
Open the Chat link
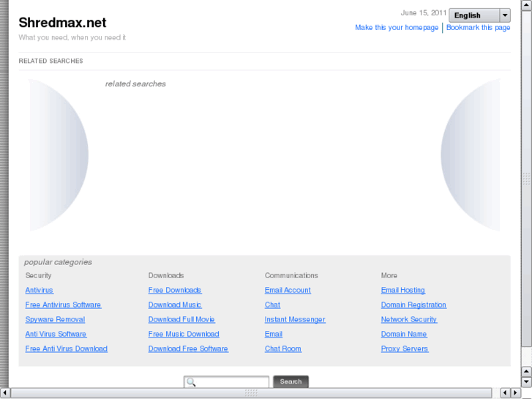[272, 305]
